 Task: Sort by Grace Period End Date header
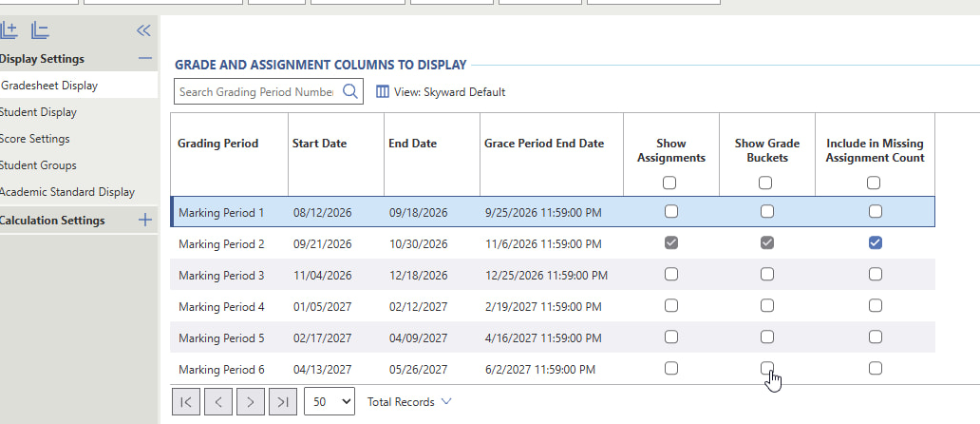[544, 144]
